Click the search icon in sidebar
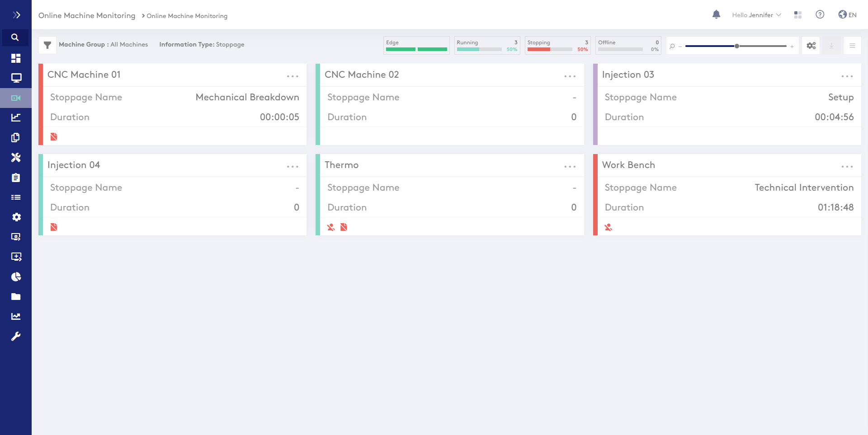 tap(15, 37)
